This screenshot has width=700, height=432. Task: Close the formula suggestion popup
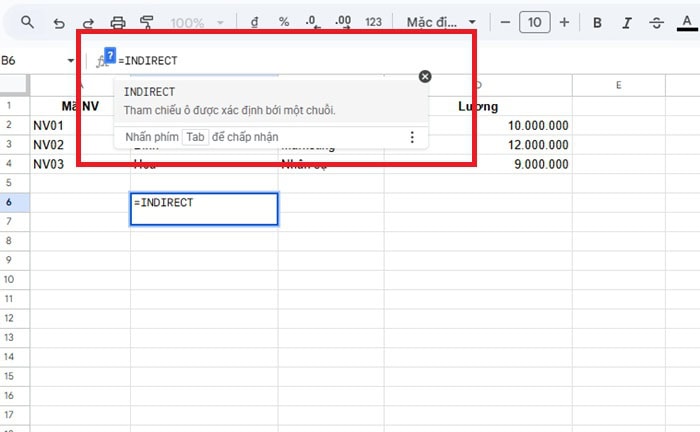coord(425,76)
